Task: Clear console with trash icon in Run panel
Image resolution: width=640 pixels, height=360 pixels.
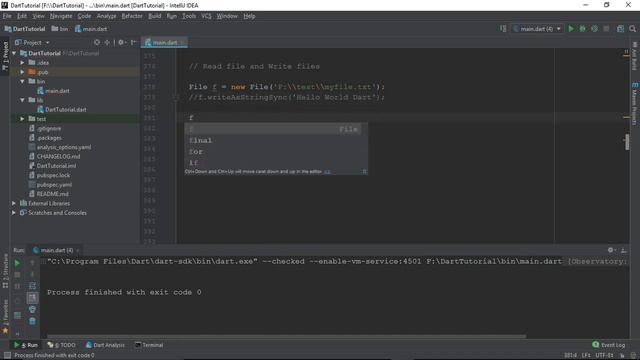Action: pos(32,321)
